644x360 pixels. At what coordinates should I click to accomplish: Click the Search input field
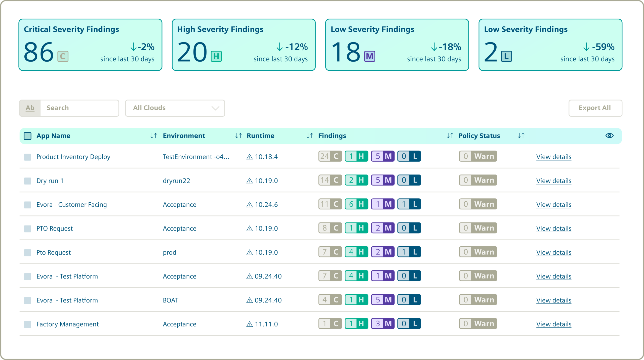point(79,108)
